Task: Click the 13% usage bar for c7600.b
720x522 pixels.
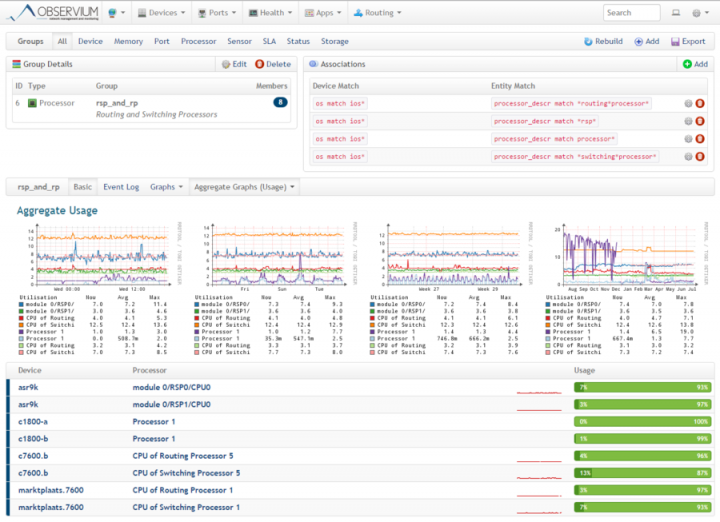Action: (x=642, y=473)
